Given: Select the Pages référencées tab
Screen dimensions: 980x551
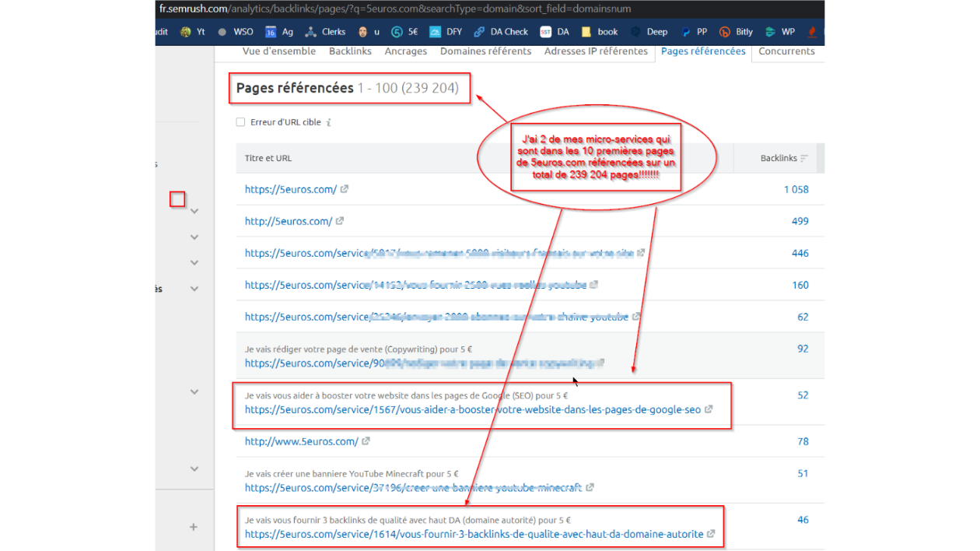Looking at the screenshot, I should pos(703,51).
